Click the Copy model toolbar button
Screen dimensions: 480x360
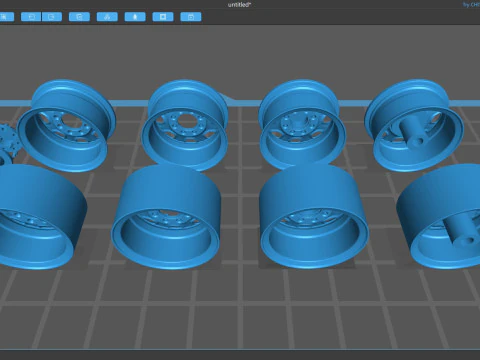pyautogui.click(x=79, y=17)
